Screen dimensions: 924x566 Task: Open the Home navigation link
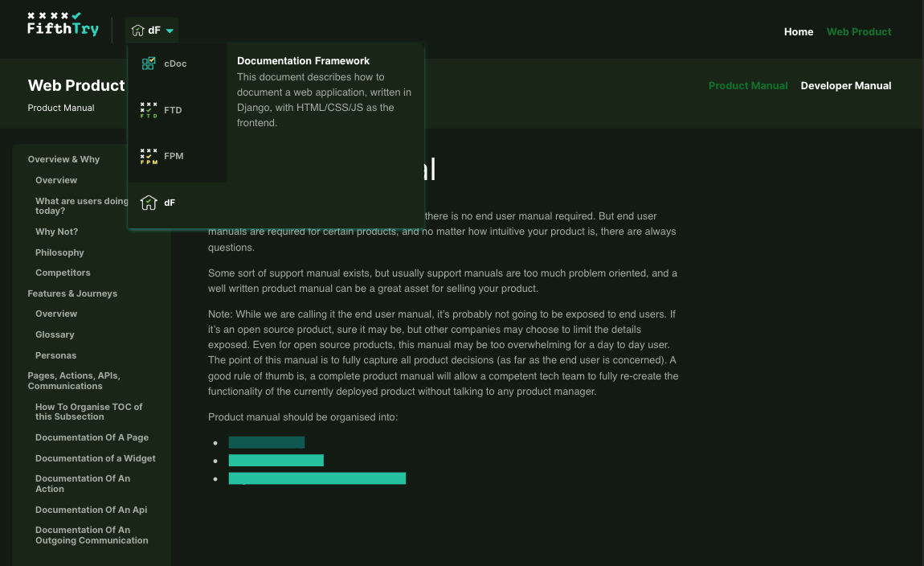click(799, 32)
